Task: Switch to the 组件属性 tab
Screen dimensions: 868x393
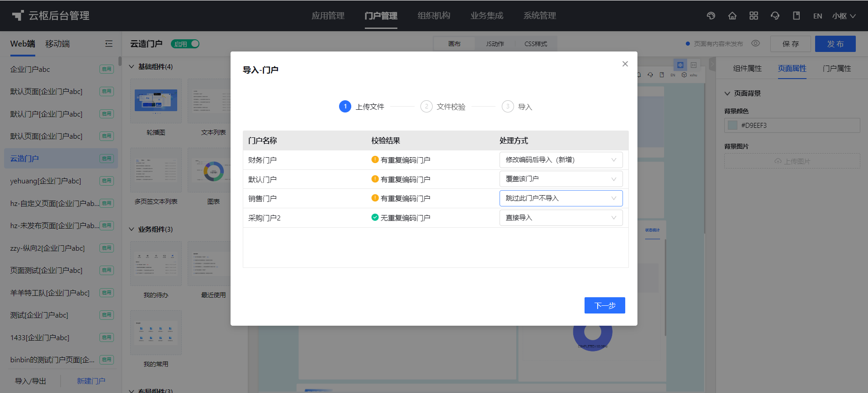Action: (x=747, y=68)
